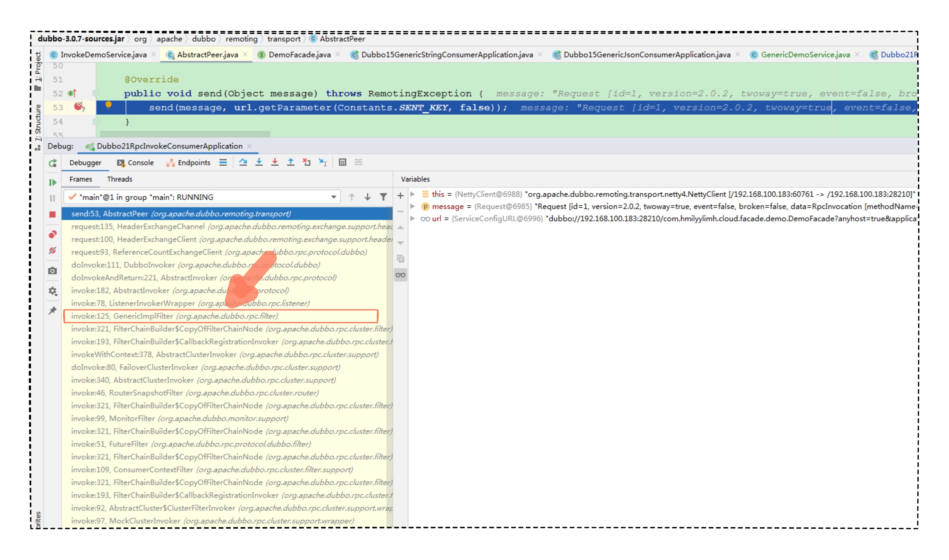Open the DemoFacade.java editor tab
Viewport: 949px width, 560px height.
pos(299,55)
